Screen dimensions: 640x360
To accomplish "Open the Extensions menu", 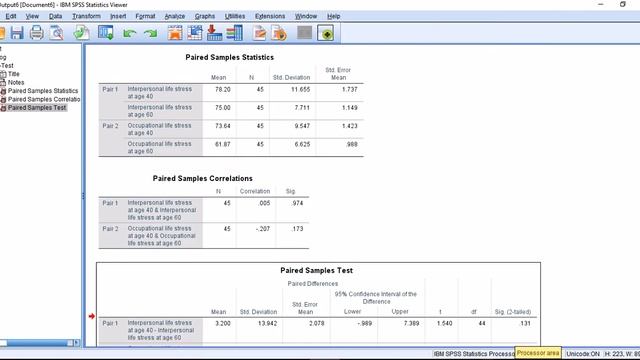I will [270, 16].
